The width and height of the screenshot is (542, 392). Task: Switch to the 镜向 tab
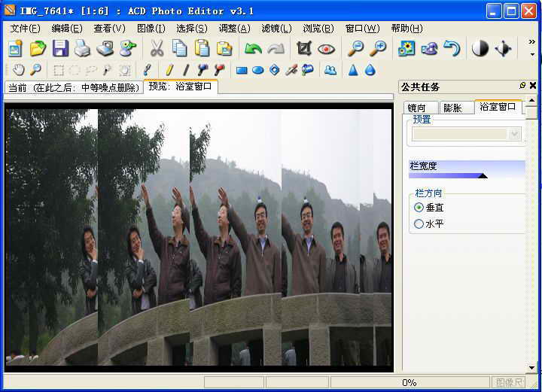pyautogui.click(x=416, y=108)
